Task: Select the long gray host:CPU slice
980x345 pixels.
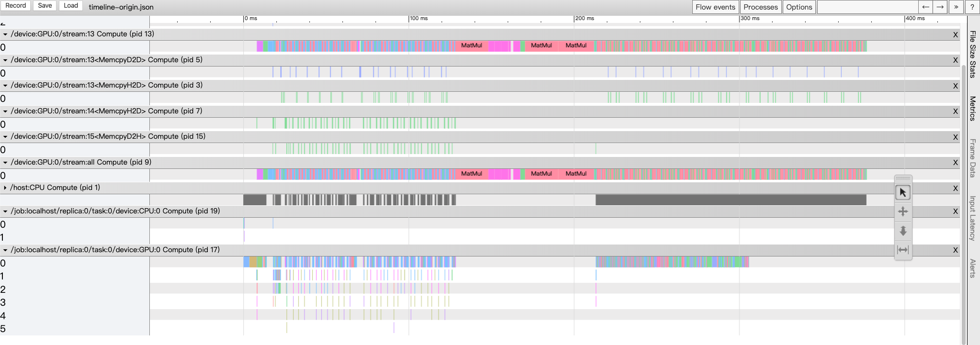Action: pos(731,200)
